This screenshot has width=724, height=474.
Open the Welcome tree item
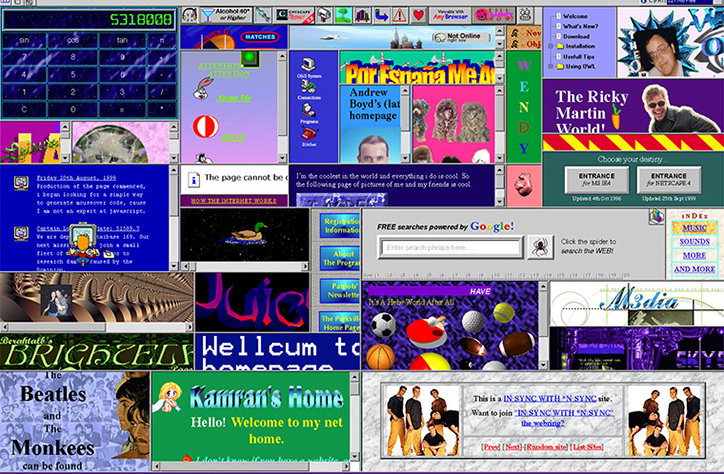pos(575,16)
